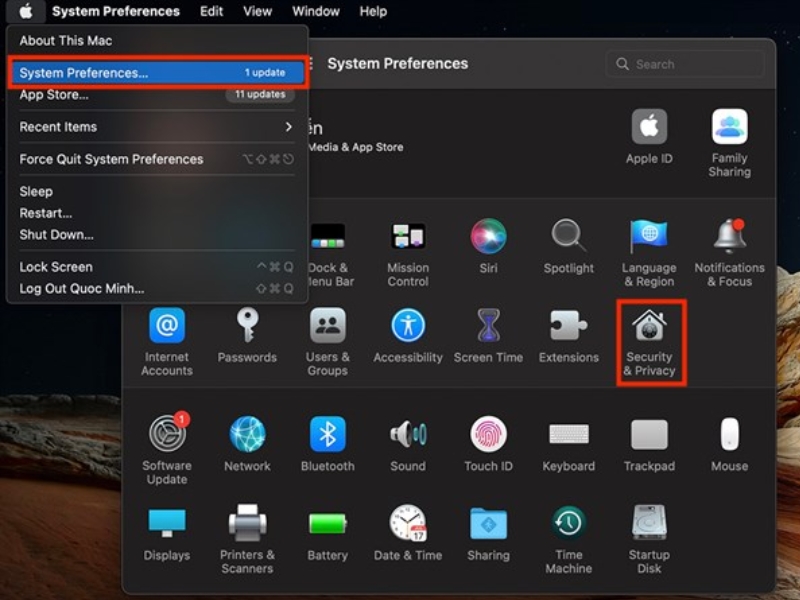The height and width of the screenshot is (600, 800).
Task: Select Force Quit System Preferences
Action: click(157, 159)
